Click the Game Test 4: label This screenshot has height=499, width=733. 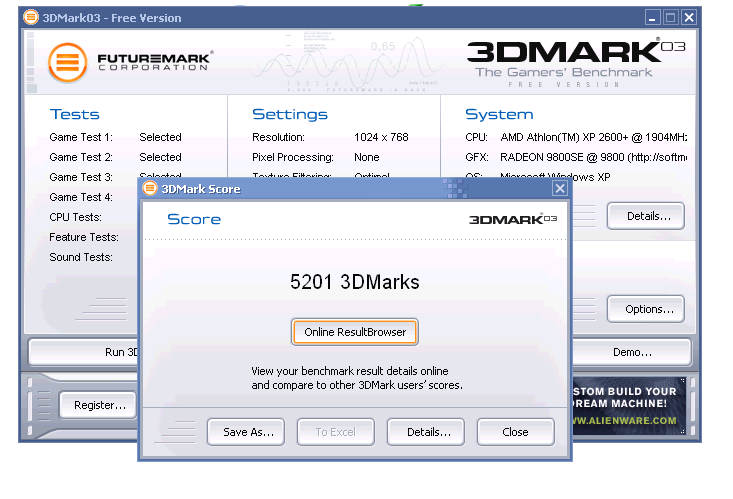[x=81, y=197]
